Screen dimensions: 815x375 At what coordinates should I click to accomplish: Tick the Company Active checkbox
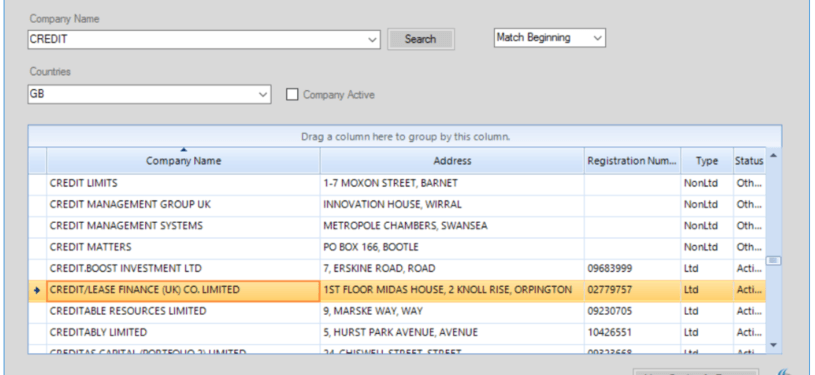(292, 95)
